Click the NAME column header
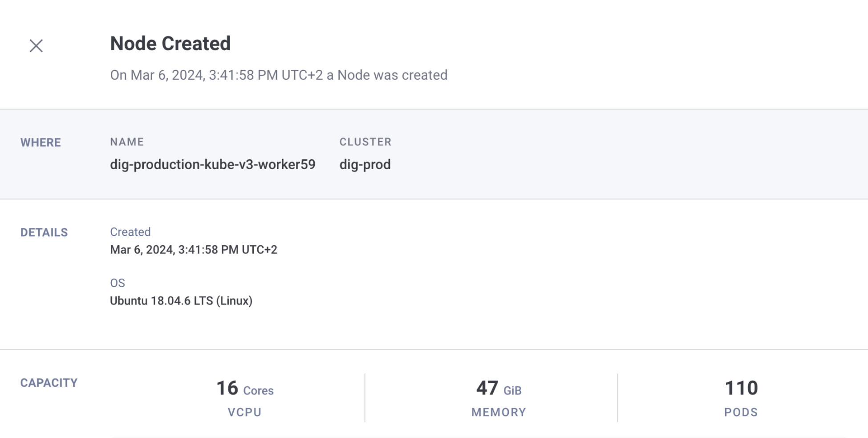The height and width of the screenshot is (438, 868). click(x=127, y=142)
